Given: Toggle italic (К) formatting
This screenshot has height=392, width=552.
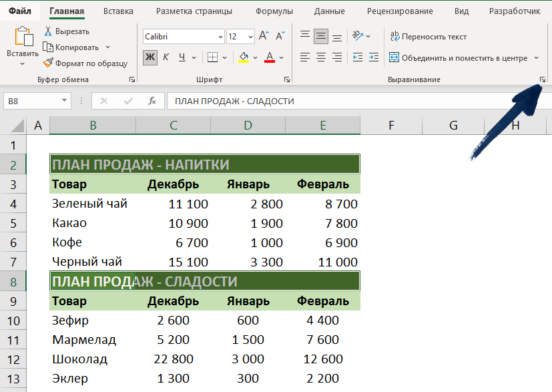Looking at the screenshot, I should 166,57.
